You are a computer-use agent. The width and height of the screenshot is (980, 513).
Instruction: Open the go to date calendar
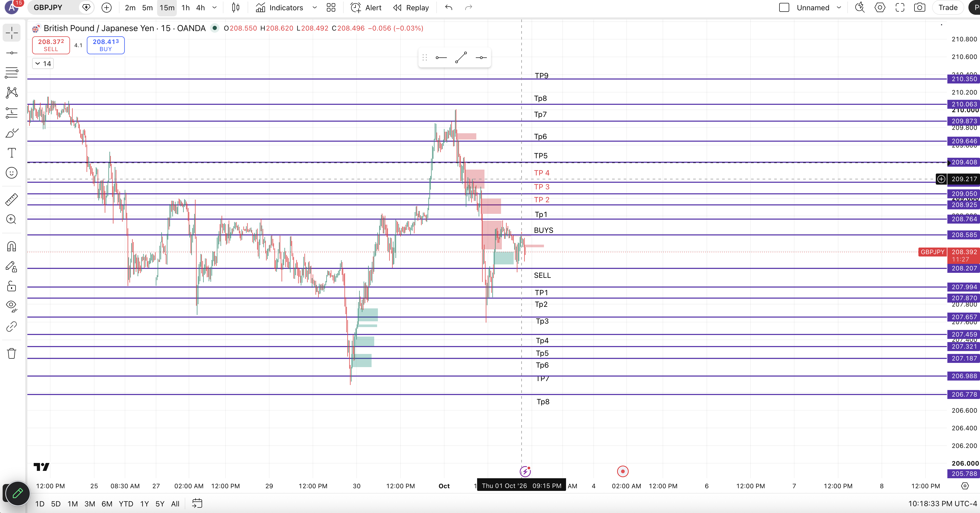pos(197,504)
